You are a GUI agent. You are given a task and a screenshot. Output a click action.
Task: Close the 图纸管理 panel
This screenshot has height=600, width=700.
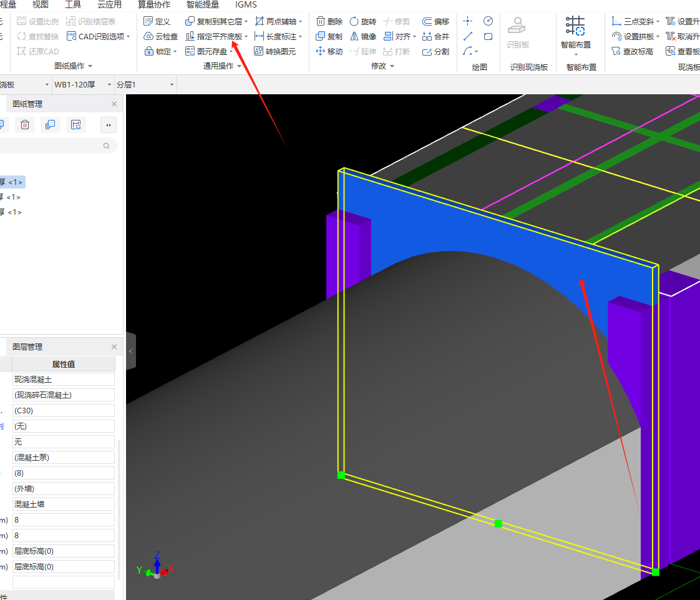pos(114,104)
